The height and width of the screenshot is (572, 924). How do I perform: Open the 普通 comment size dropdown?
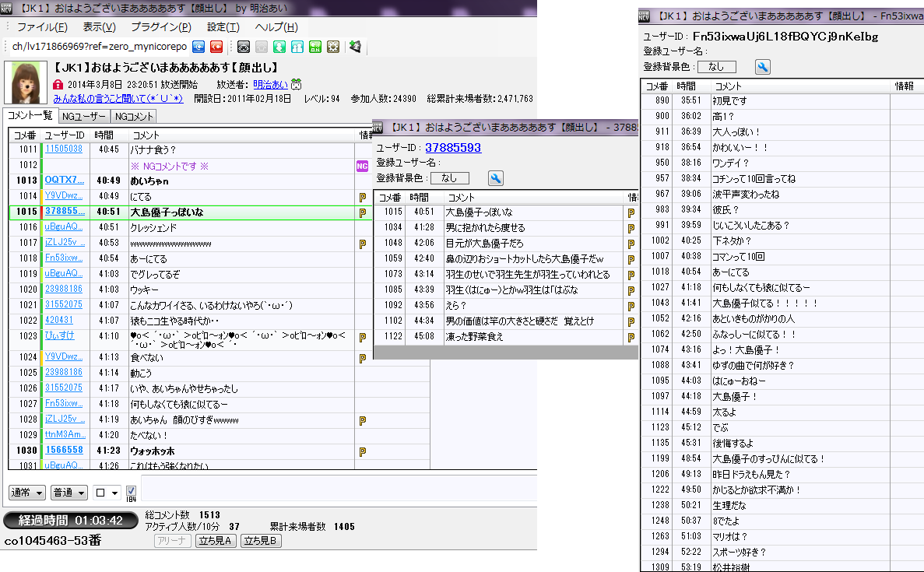(x=69, y=493)
